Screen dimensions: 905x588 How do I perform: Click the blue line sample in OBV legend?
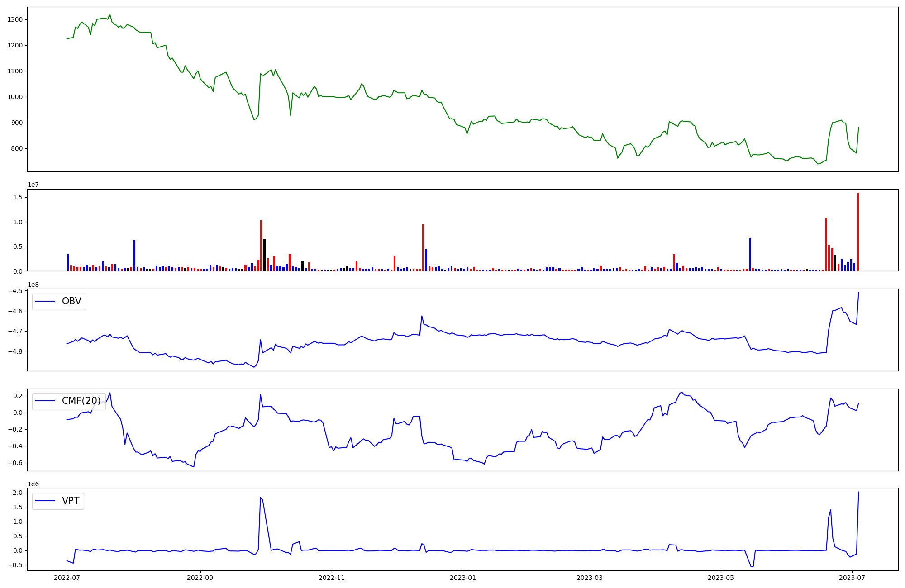tap(45, 302)
